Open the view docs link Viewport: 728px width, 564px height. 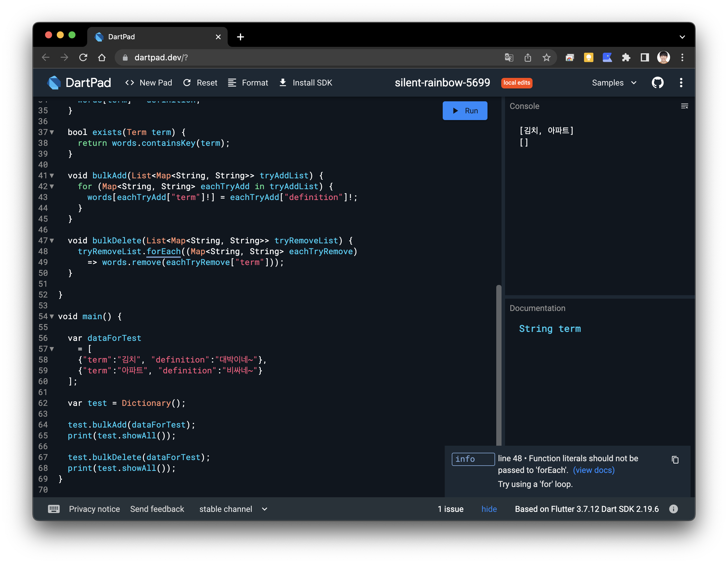pyautogui.click(x=593, y=470)
